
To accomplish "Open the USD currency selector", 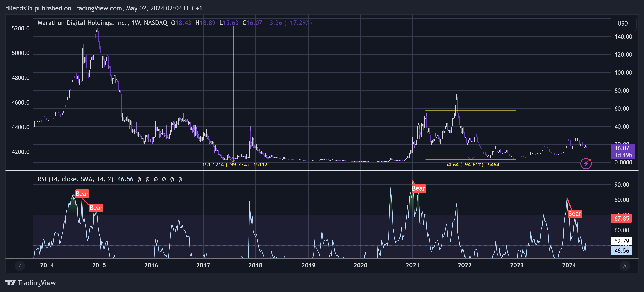I will pos(624,24).
